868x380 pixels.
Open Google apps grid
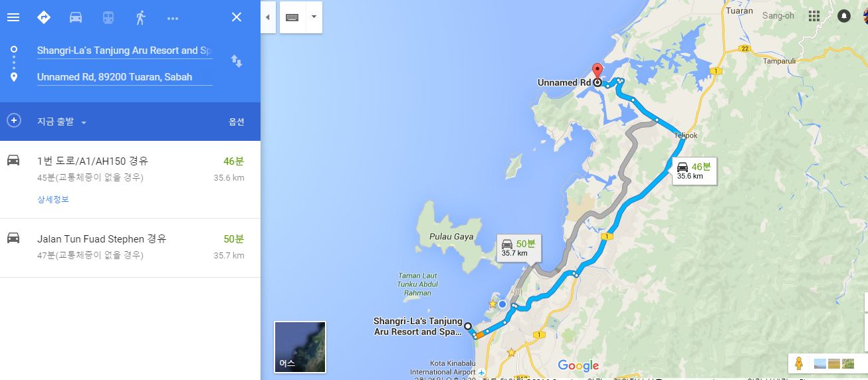814,16
